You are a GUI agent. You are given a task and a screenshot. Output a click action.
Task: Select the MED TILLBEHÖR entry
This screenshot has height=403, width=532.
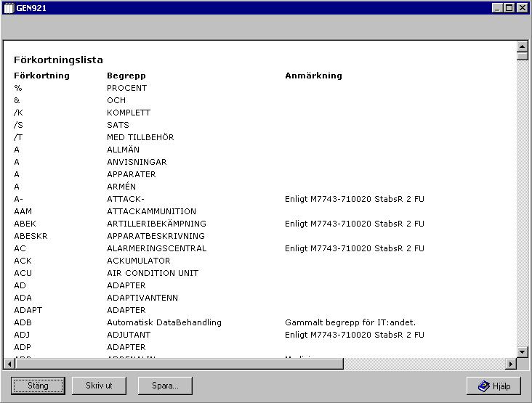click(x=140, y=137)
